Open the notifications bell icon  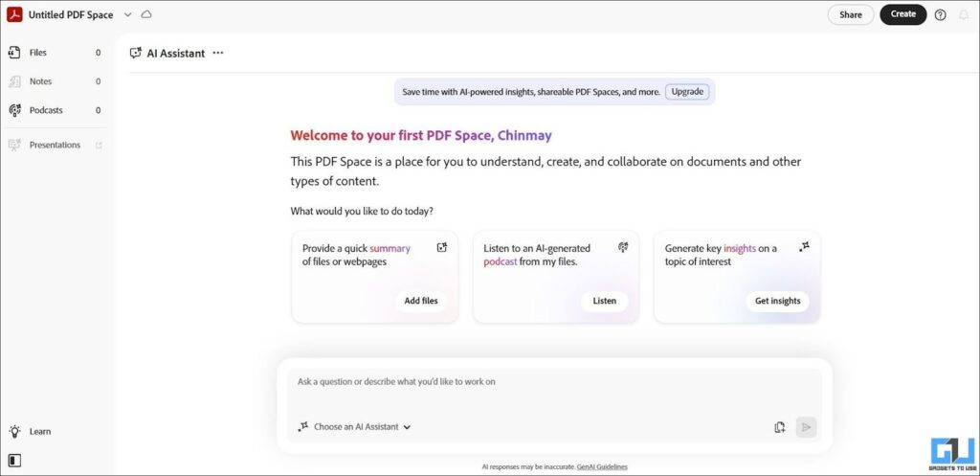click(964, 15)
